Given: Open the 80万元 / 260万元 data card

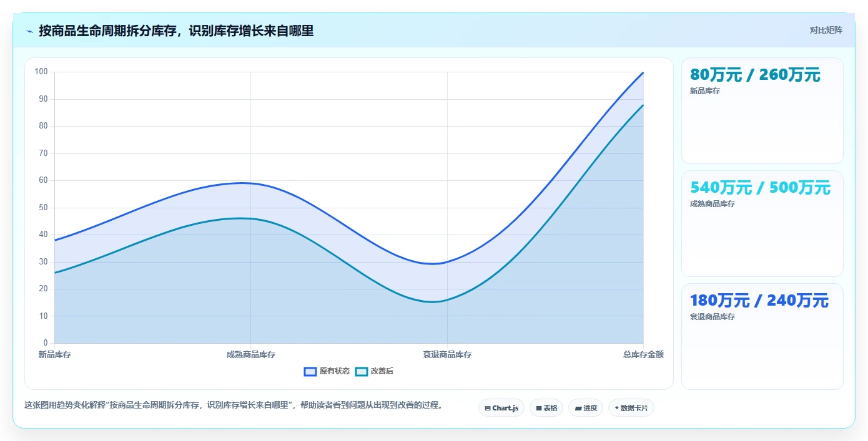Looking at the screenshot, I should [762, 110].
